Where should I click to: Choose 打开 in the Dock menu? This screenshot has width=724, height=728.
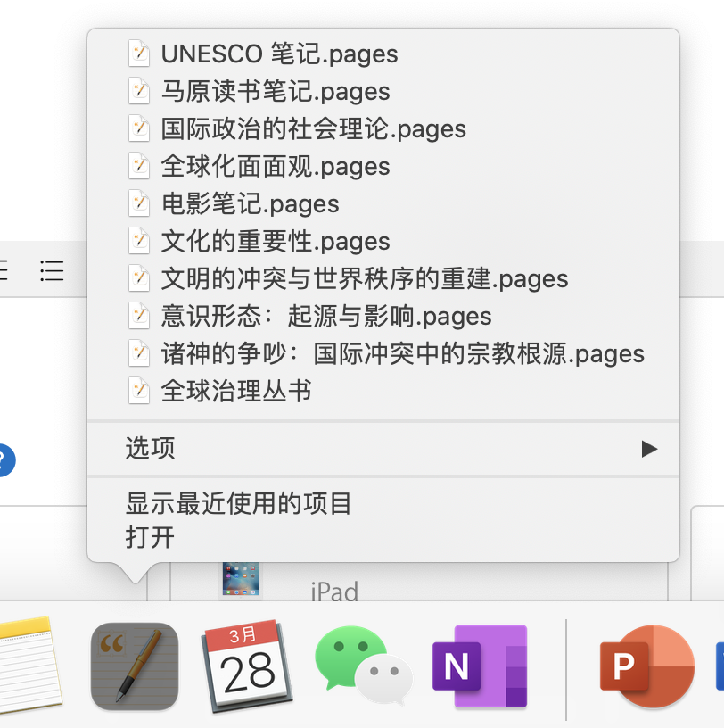383,538
